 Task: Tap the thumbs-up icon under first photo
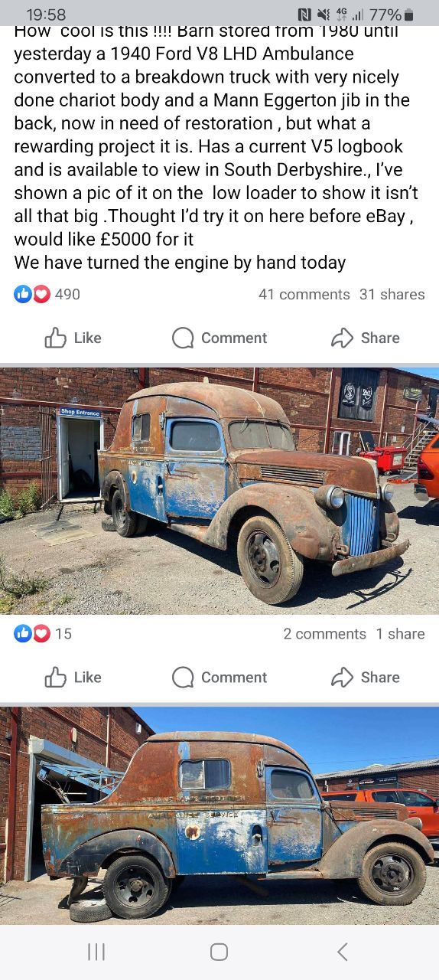[55, 677]
